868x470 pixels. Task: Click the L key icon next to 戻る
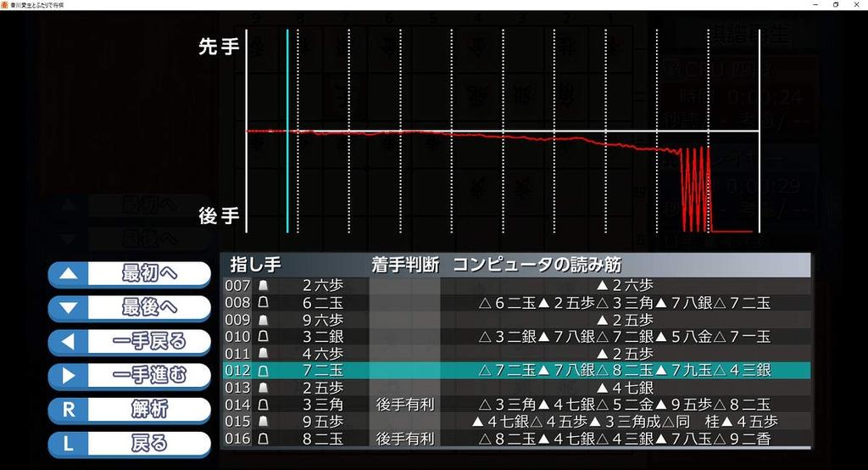70,444
